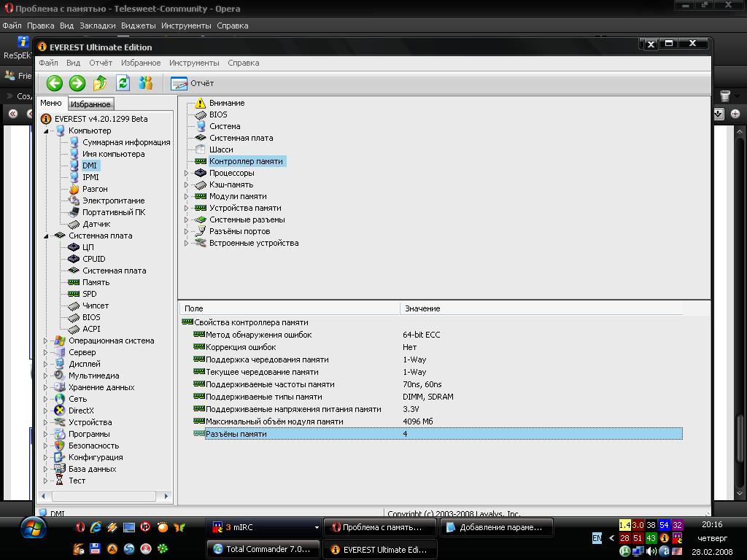Click the sidebar horizontal scrollbar
747x560 pixels.
point(102,496)
